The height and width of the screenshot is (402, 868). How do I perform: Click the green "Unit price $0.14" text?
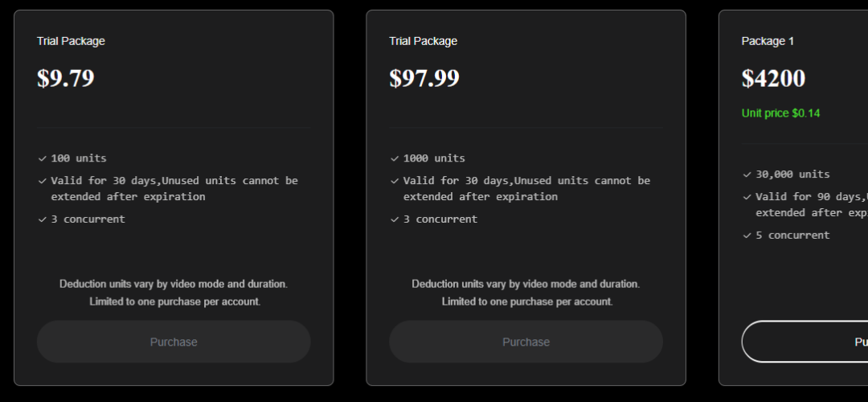[780, 113]
